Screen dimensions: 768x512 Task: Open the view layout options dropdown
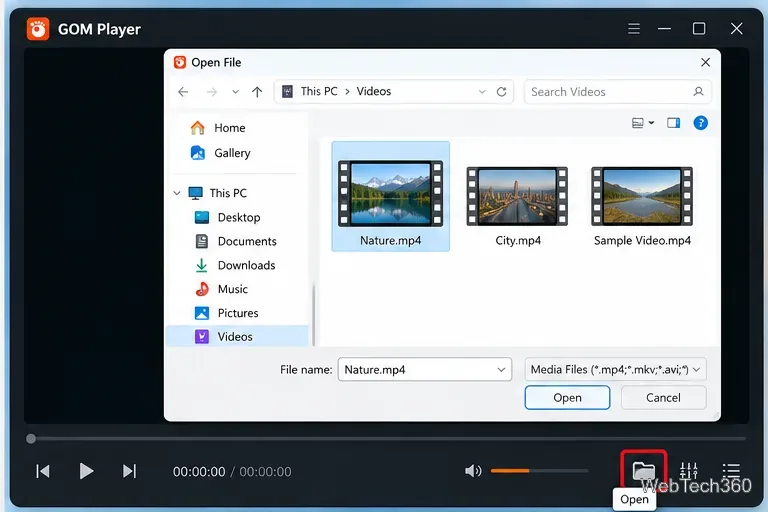tap(643, 123)
